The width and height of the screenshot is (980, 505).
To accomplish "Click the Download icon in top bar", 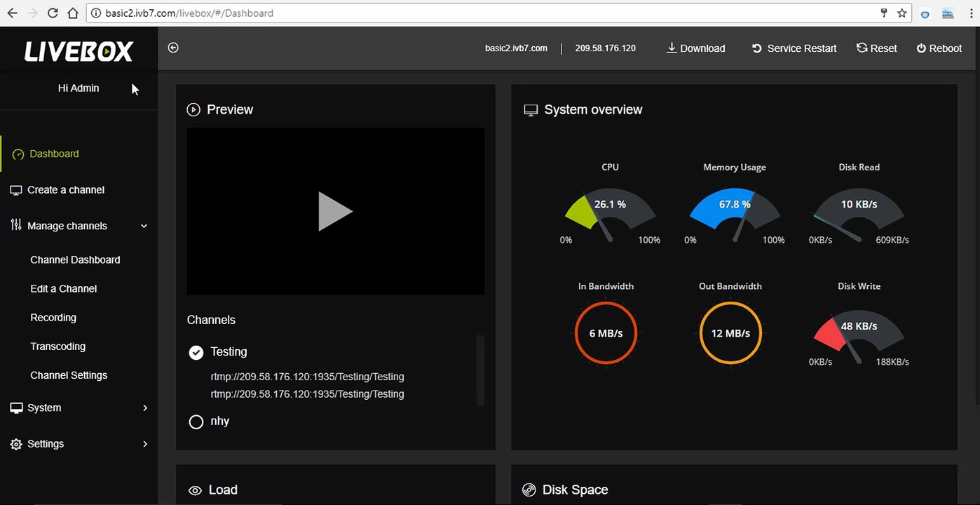I will (671, 48).
